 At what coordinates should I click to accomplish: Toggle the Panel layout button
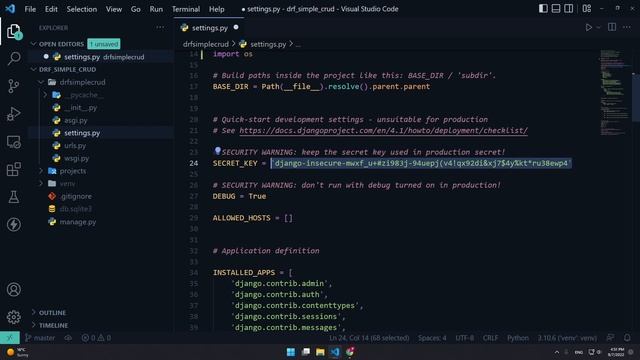pyautogui.click(x=556, y=9)
